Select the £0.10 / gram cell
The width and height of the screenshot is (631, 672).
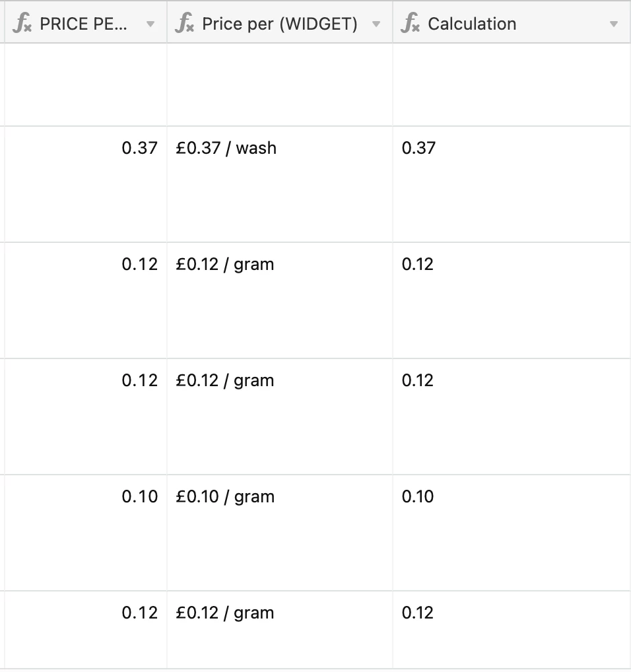tap(280, 533)
